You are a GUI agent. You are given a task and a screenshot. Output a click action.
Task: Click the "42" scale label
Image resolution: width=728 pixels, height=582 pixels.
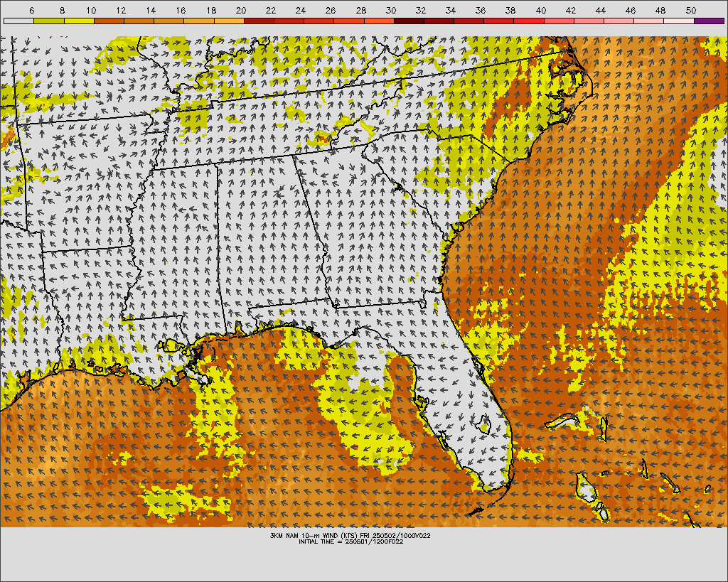click(x=571, y=10)
